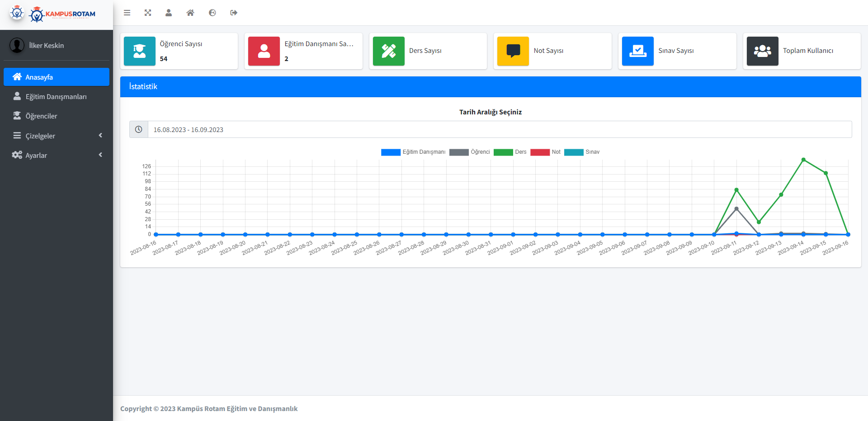Click the Sınav legend color swatch
Screen dimensions: 868x421
point(574,152)
